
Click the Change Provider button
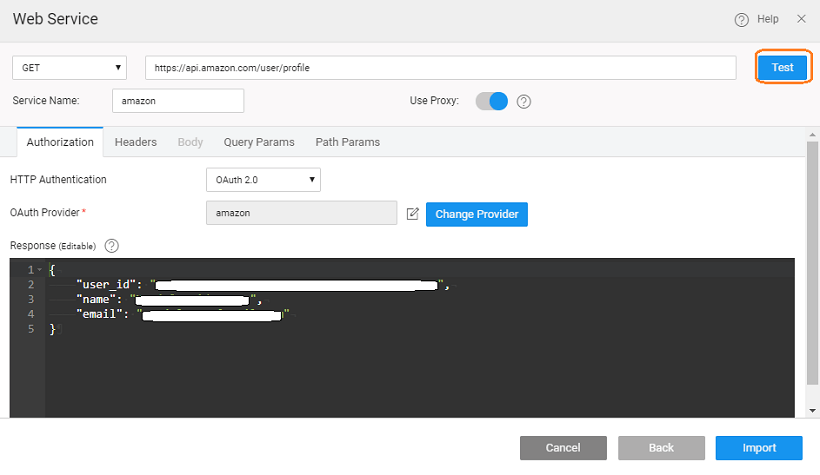coord(476,214)
